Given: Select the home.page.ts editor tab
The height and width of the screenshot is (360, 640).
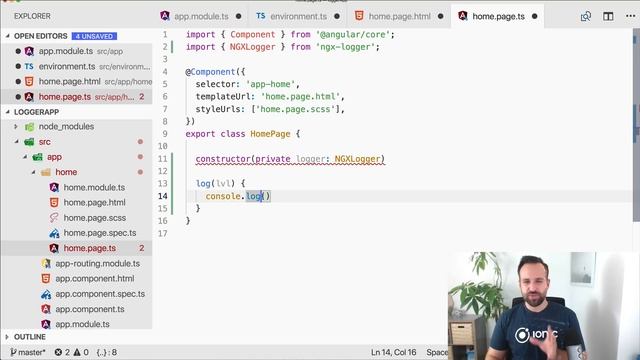Looking at the screenshot, I should tap(498, 16).
